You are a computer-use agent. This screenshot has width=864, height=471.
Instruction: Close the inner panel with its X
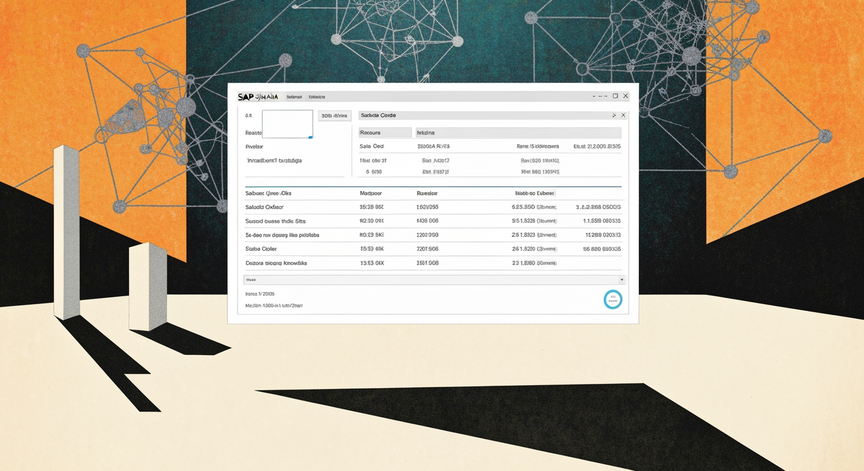click(623, 115)
